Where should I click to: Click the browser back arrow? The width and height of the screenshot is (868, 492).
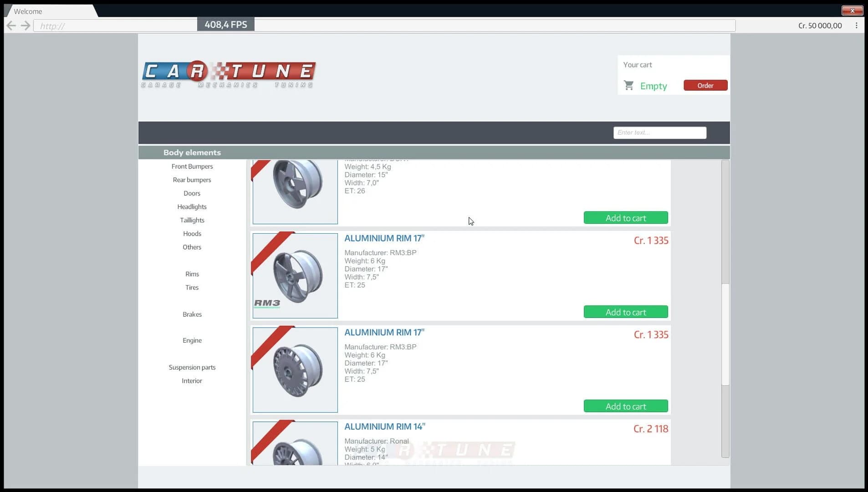11,26
